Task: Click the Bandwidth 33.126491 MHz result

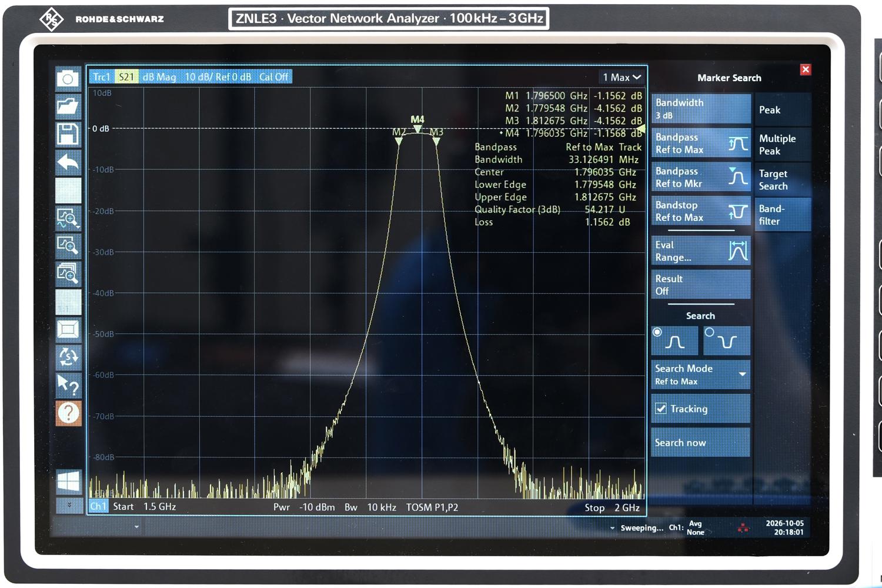Action: (x=556, y=159)
